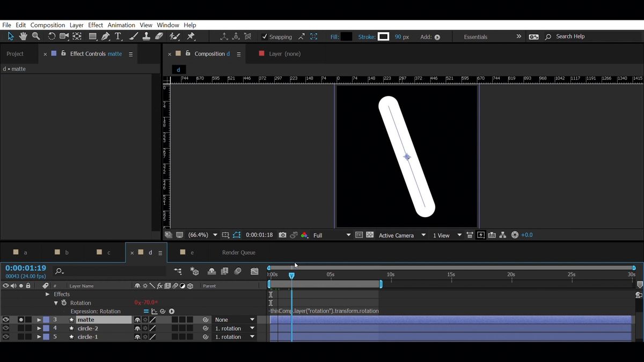
Task: Open the Stroke color swatch
Action: (x=383, y=37)
